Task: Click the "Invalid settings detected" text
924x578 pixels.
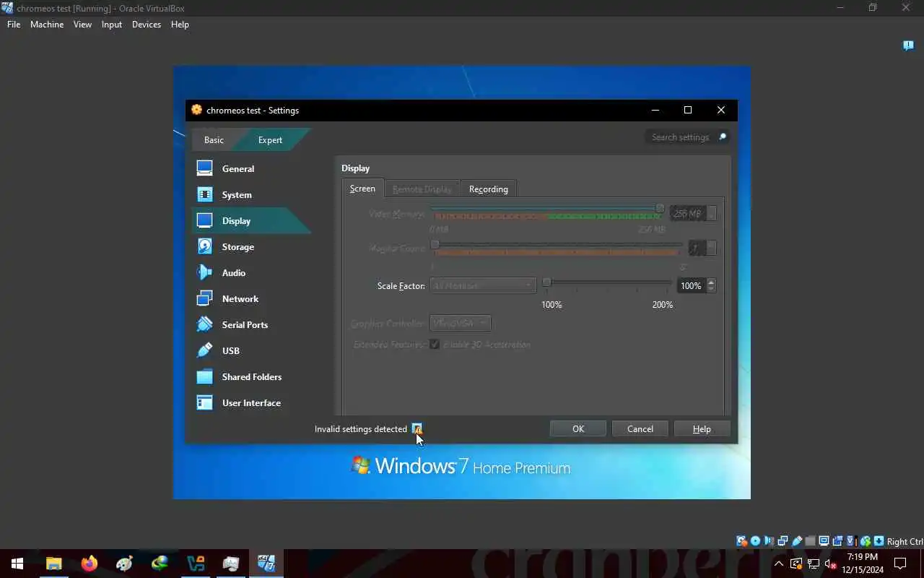Action: tap(361, 428)
